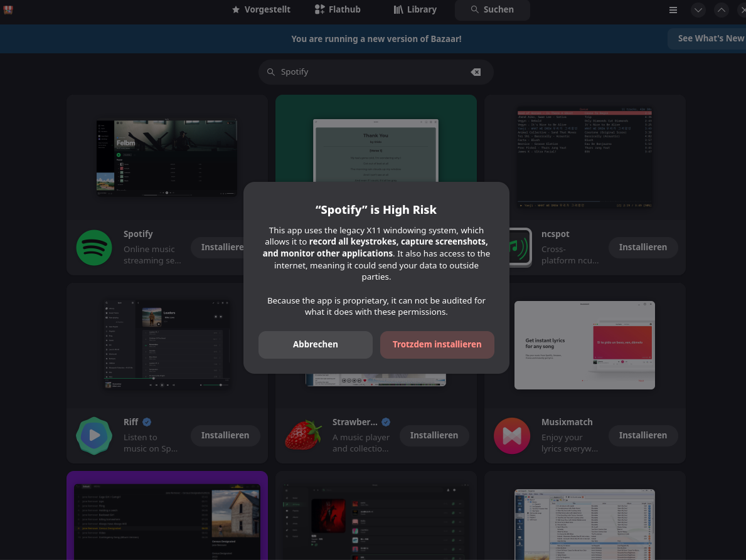Viewport: 746px width, 560px height.
Task: Click the Suchen tab magnifier icon
Action: coord(474,9)
